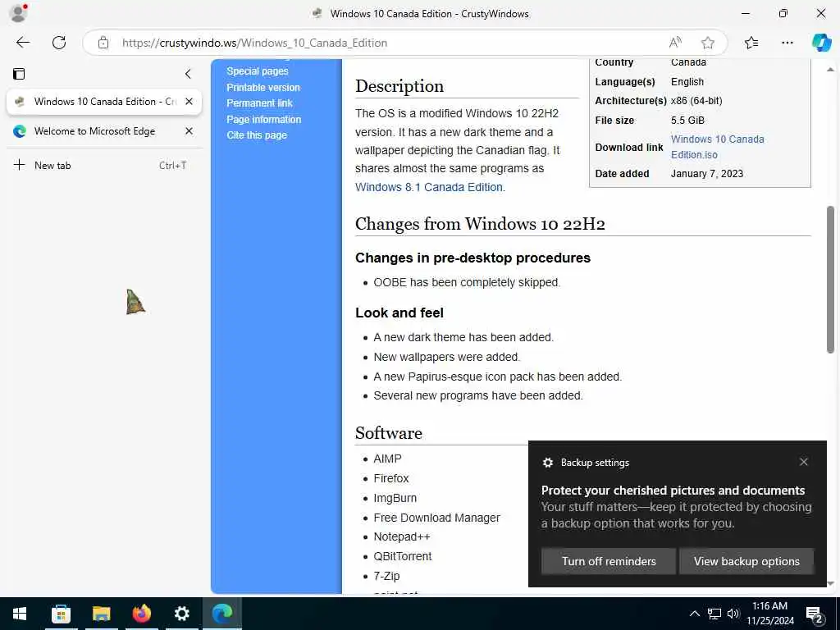Image resolution: width=840 pixels, height=630 pixels.
Task: Open tab actions menu icon
Action: (x=19, y=73)
